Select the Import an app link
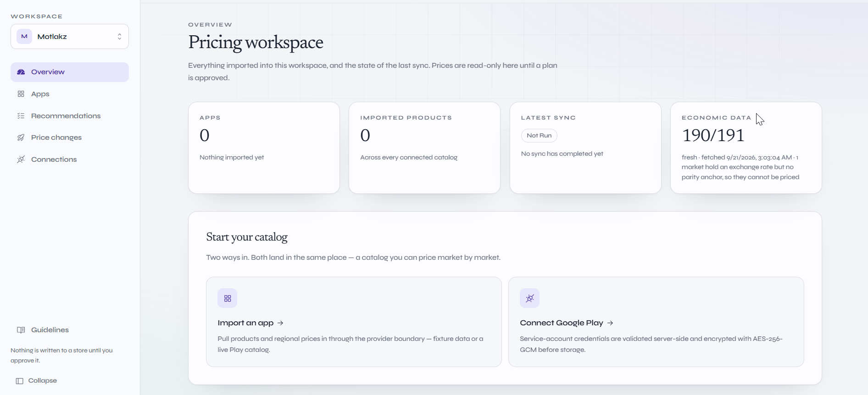868x395 pixels. pyautogui.click(x=250, y=323)
